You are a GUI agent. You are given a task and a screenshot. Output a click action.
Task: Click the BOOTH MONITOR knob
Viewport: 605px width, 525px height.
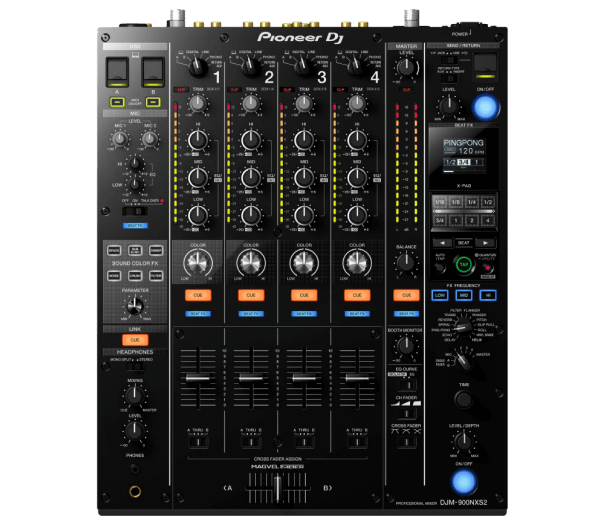click(406, 346)
